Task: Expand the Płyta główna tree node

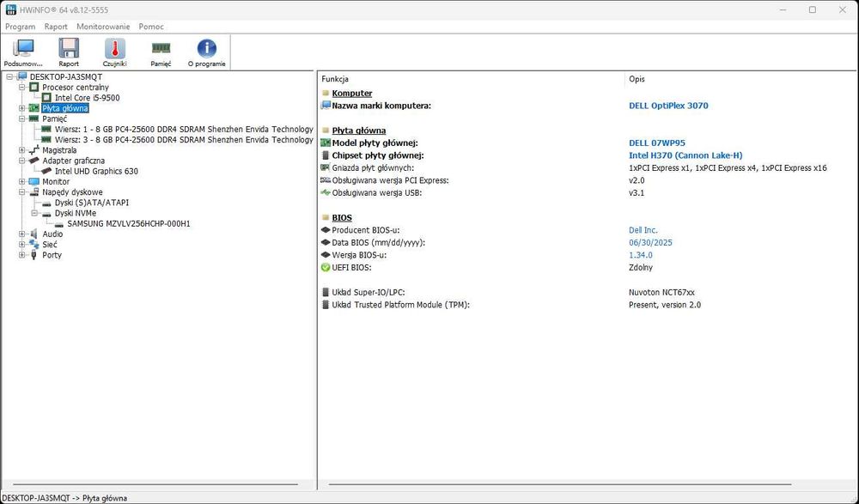Action: pyautogui.click(x=22, y=108)
